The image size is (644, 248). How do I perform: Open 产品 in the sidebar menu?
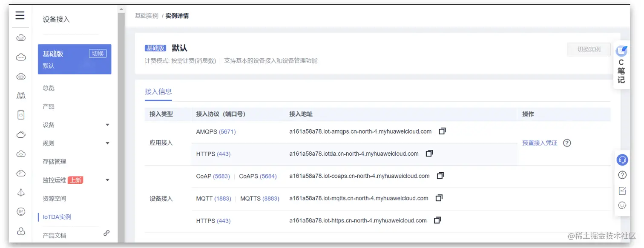point(49,106)
